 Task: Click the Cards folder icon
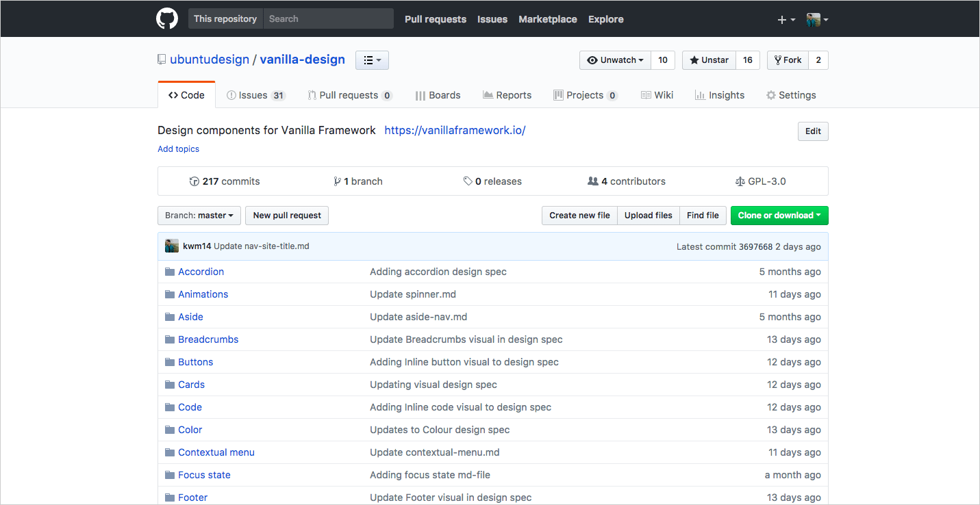170,385
